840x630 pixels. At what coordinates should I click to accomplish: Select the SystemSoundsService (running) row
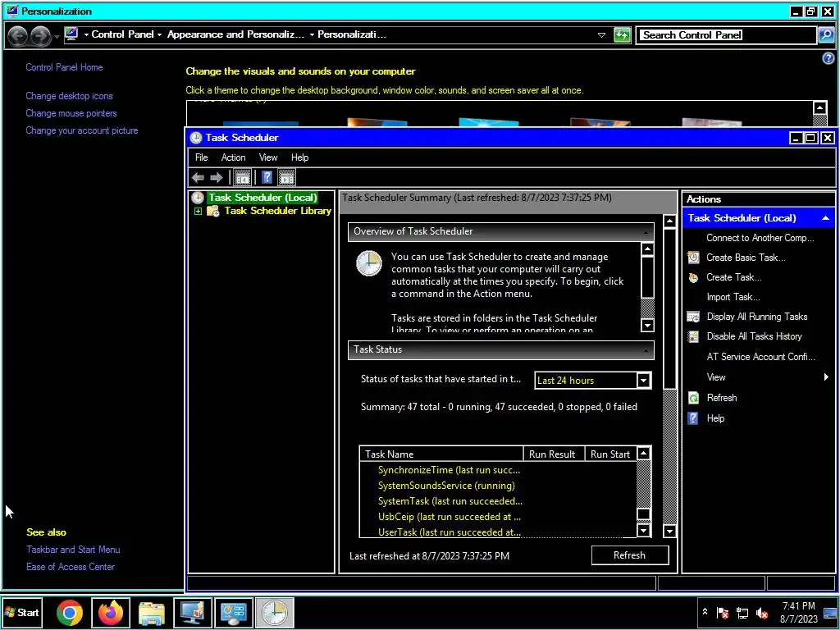point(446,486)
